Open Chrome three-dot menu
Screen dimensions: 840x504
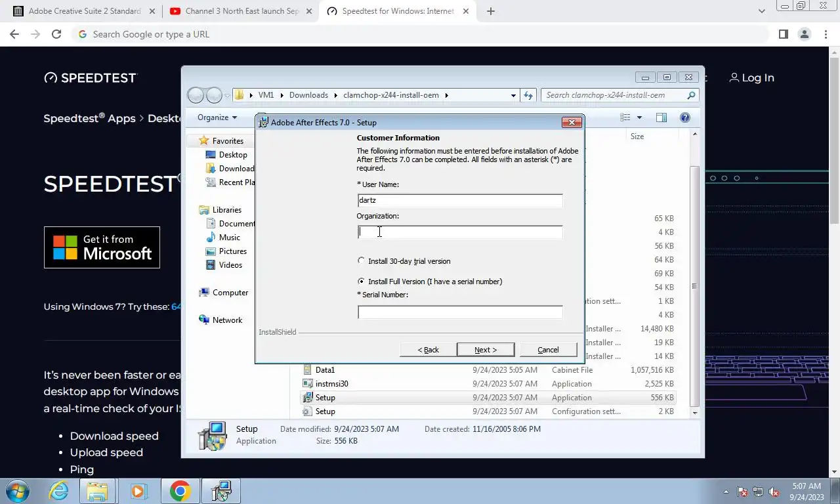click(x=826, y=34)
